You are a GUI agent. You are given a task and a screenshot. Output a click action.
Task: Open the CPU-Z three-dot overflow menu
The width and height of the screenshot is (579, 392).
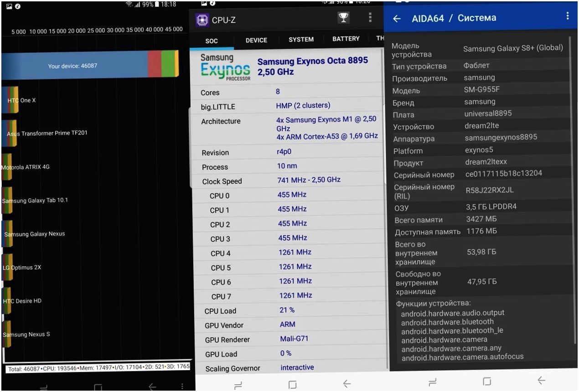coord(370,17)
